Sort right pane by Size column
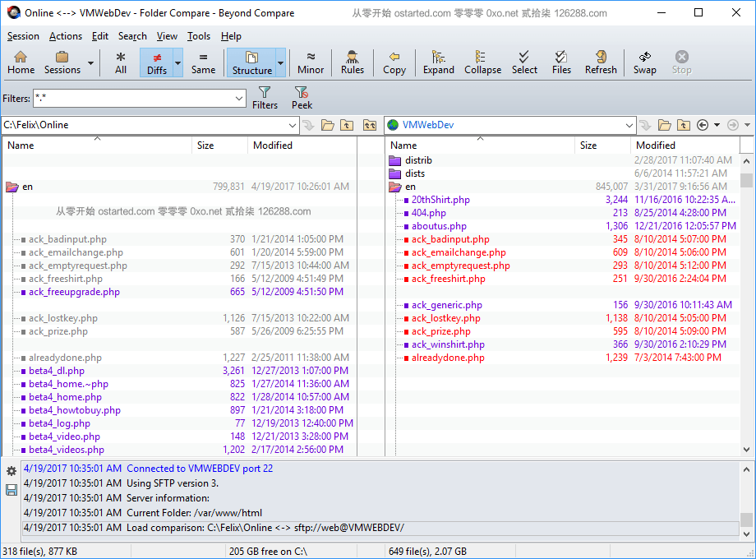 [602, 146]
